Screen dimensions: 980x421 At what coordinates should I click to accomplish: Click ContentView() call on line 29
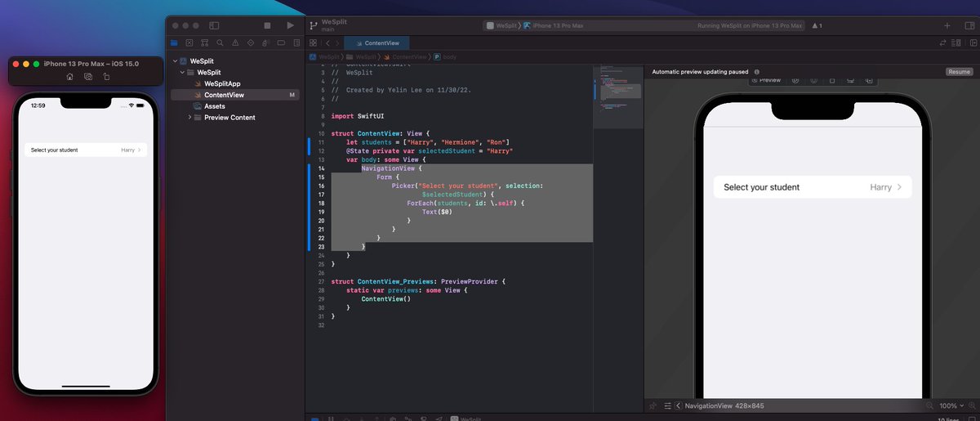click(x=385, y=299)
